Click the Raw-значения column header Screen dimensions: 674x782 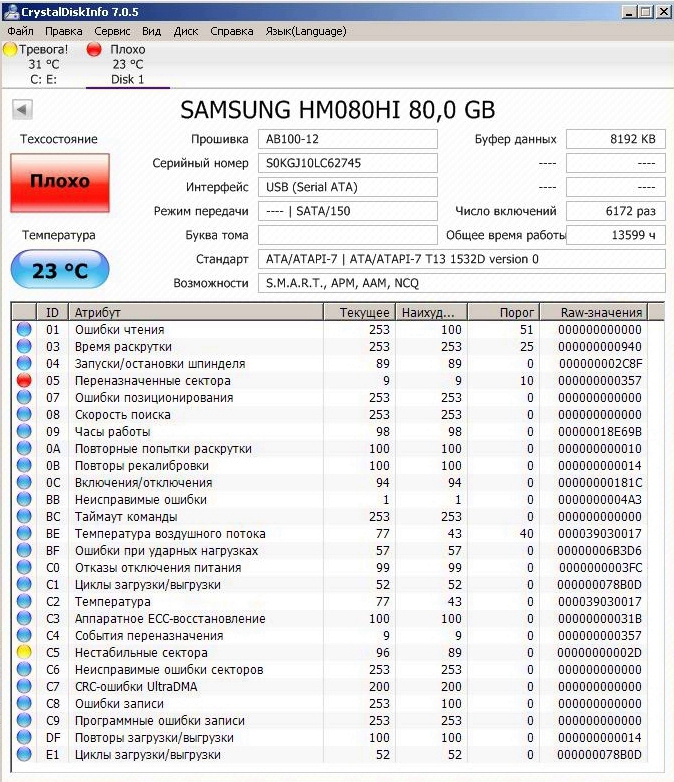point(594,312)
